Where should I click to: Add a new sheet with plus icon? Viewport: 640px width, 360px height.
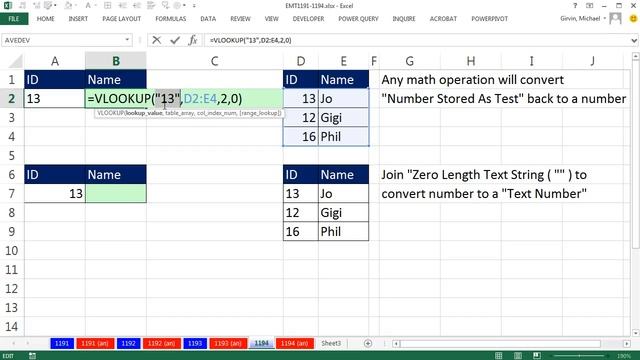(368, 344)
